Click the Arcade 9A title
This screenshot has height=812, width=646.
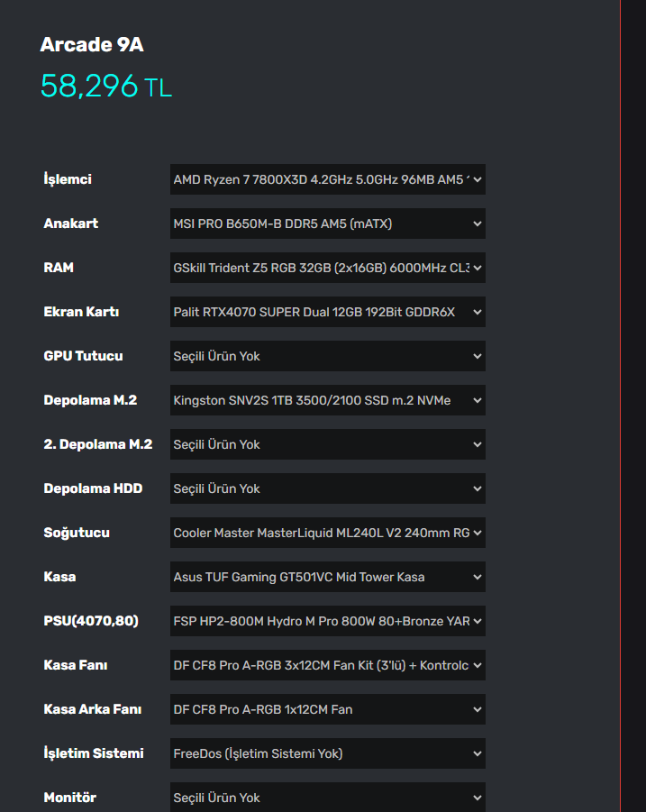click(92, 44)
